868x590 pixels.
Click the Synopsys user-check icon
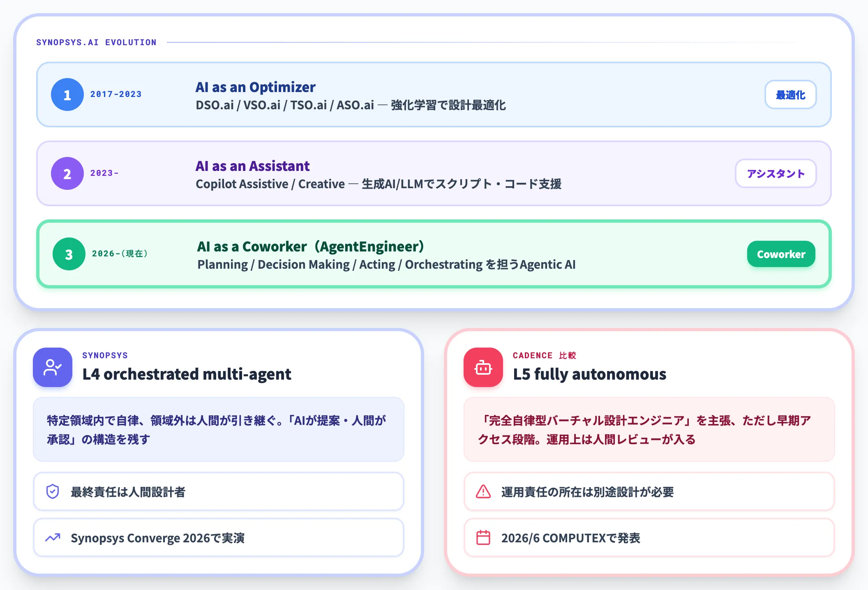(53, 367)
